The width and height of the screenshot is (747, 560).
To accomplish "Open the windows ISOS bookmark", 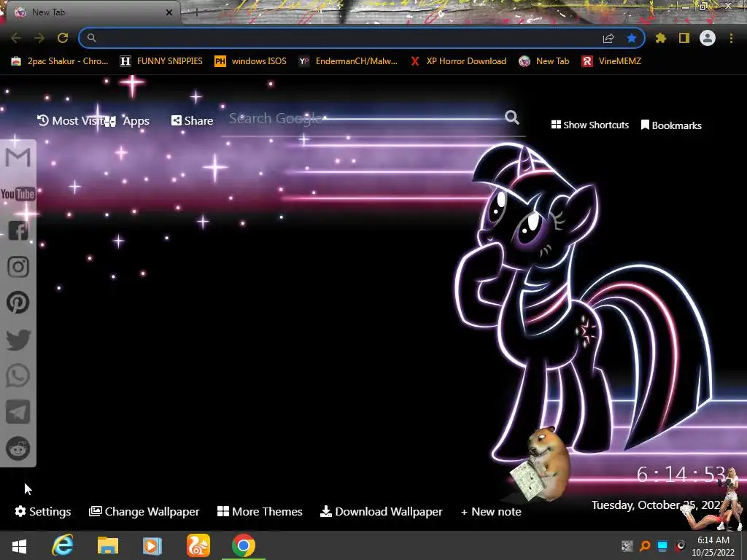I will 251,61.
